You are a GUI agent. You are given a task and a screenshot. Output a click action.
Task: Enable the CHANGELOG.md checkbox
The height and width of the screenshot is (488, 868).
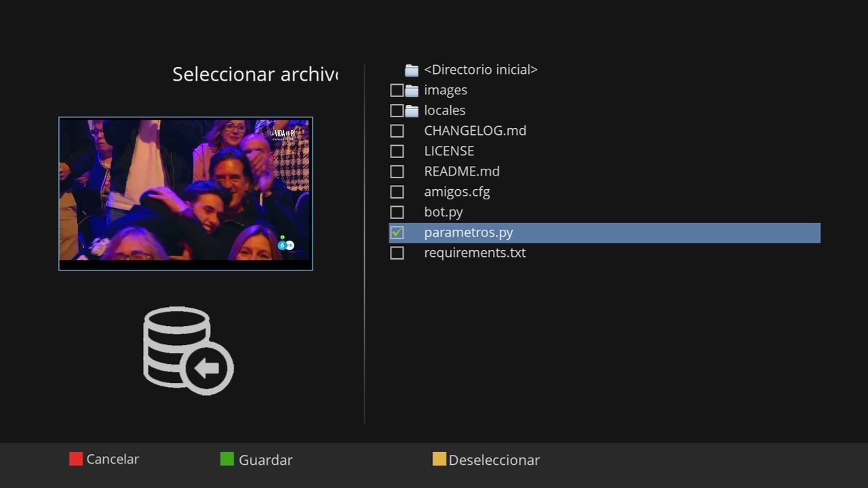point(397,131)
